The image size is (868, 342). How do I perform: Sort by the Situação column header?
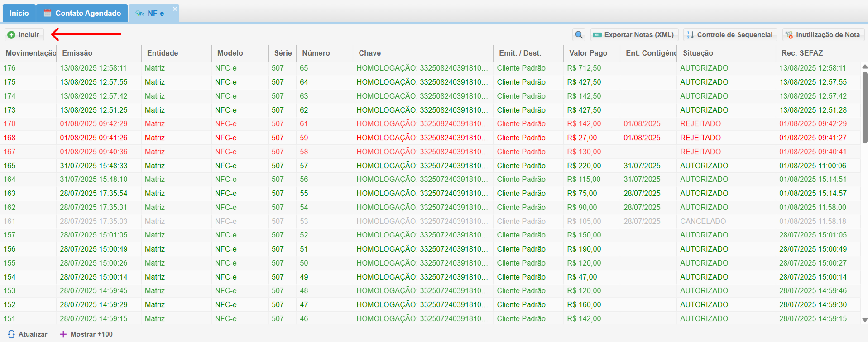point(698,53)
